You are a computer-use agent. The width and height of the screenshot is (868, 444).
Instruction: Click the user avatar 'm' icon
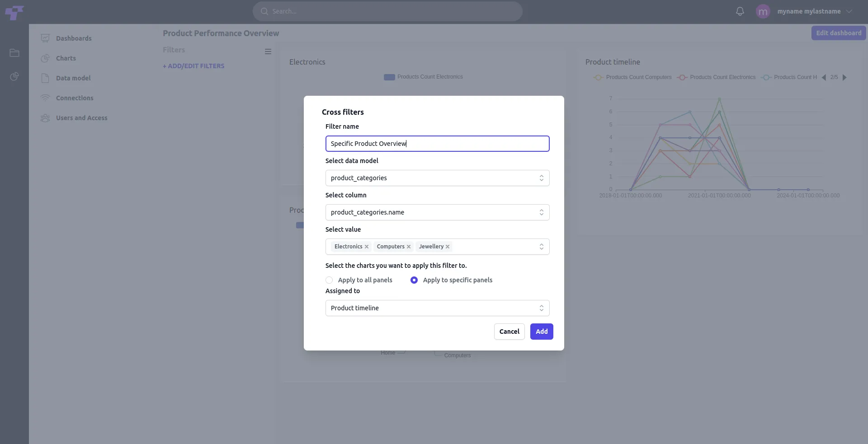pyautogui.click(x=763, y=11)
